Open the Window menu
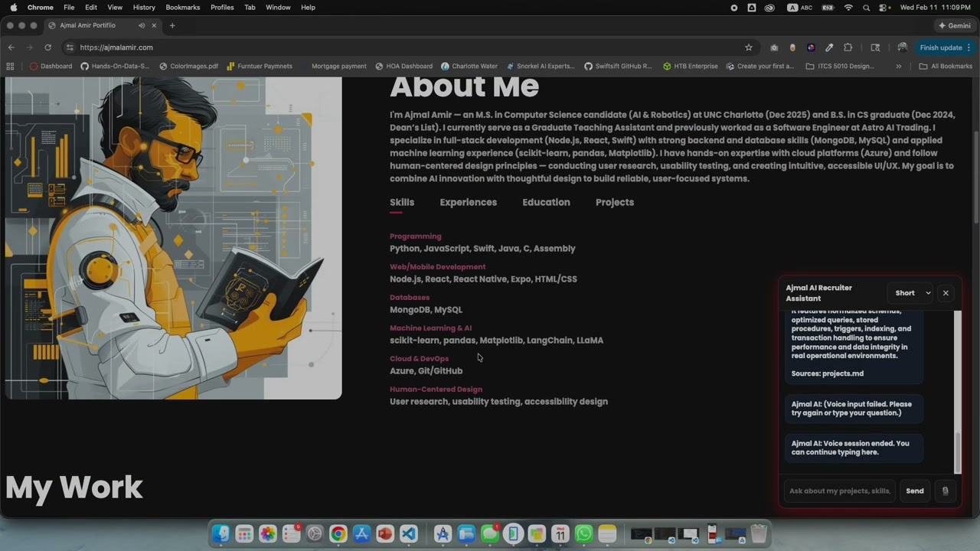980x551 pixels. click(x=278, y=7)
